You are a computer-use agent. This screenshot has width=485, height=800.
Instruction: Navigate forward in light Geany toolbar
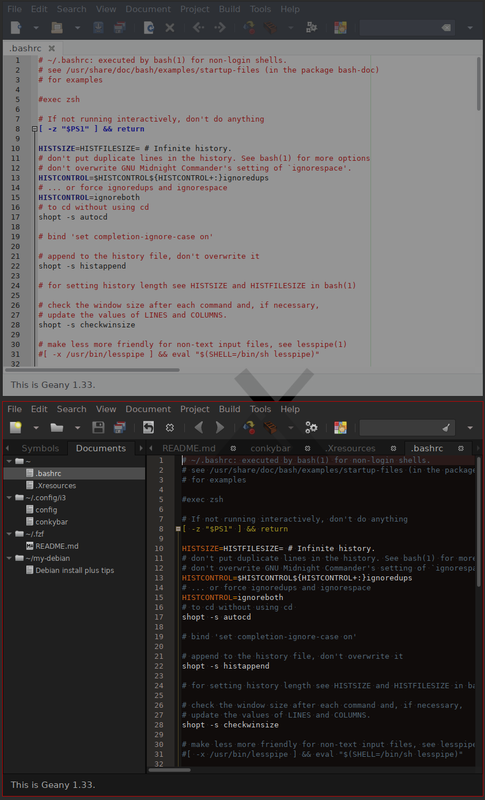pos(220,28)
